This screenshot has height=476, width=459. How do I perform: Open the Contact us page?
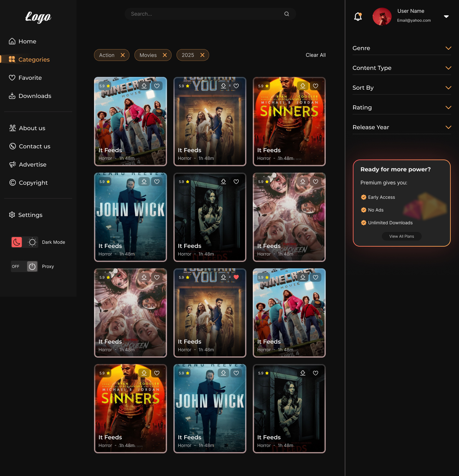click(30, 146)
